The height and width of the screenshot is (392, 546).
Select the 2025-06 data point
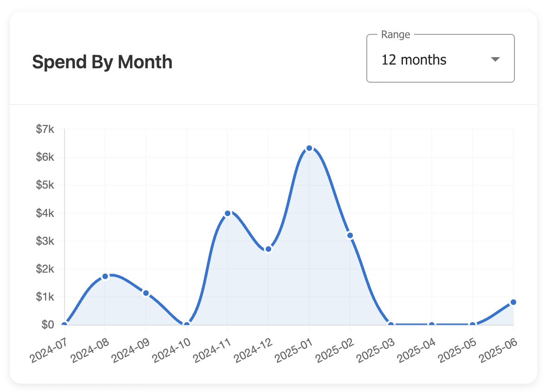pos(513,302)
